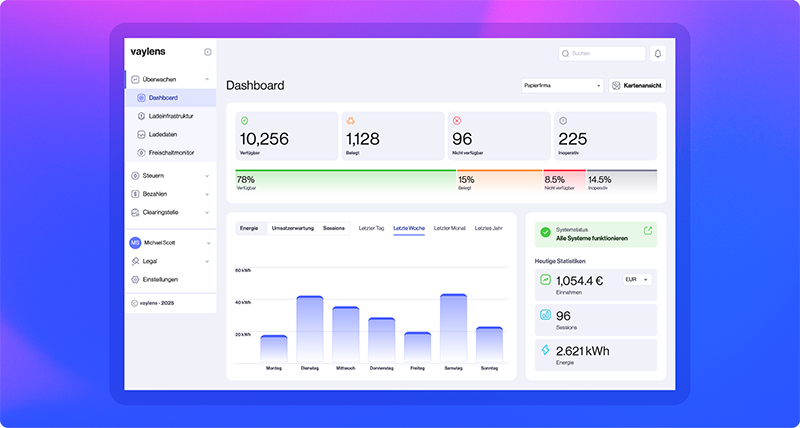Click the 15% Belegt progress segment
Image resolution: width=800 pixels, height=428 pixels.
pos(499,181)
